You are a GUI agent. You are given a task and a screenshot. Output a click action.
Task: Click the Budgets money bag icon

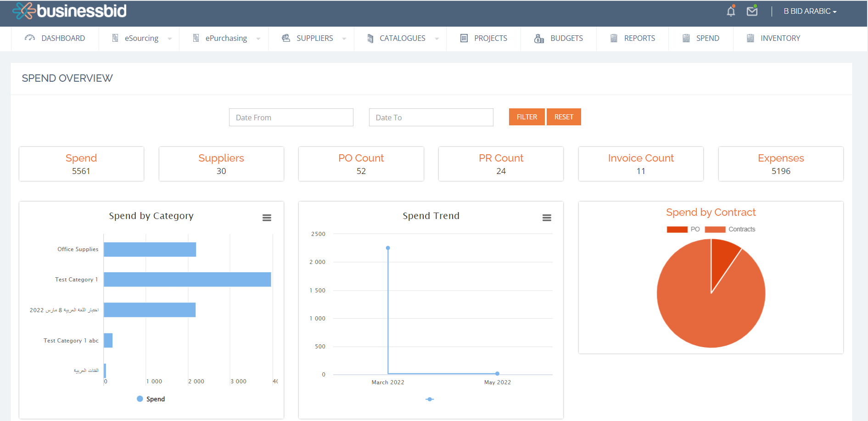[539, 39]
